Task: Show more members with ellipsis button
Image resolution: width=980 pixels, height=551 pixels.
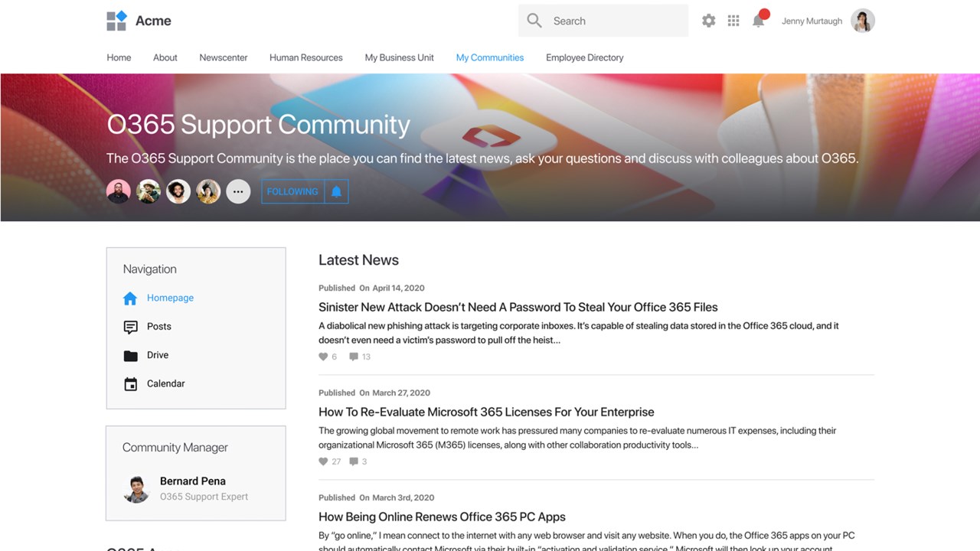Action: pyautogui.click(x=238, y=191)
